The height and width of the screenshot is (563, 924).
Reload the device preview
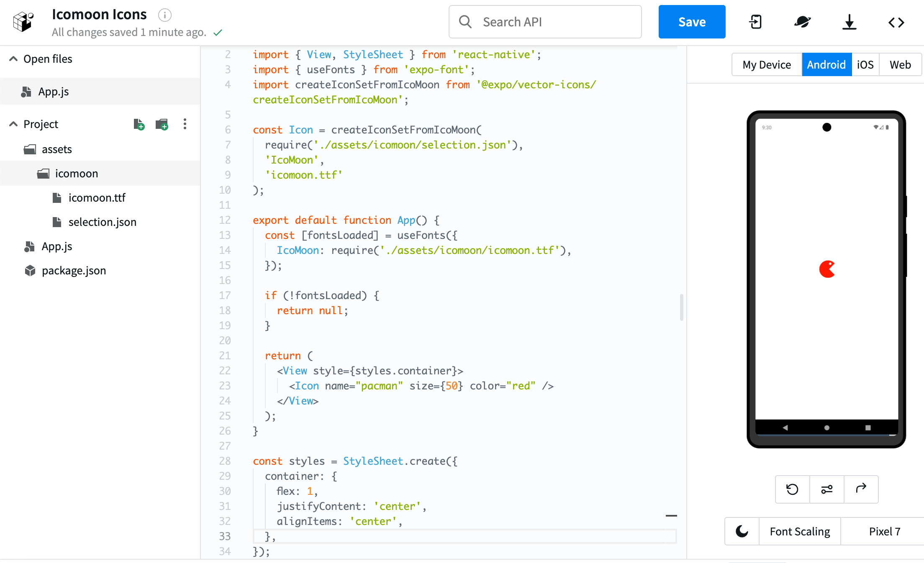792,489
